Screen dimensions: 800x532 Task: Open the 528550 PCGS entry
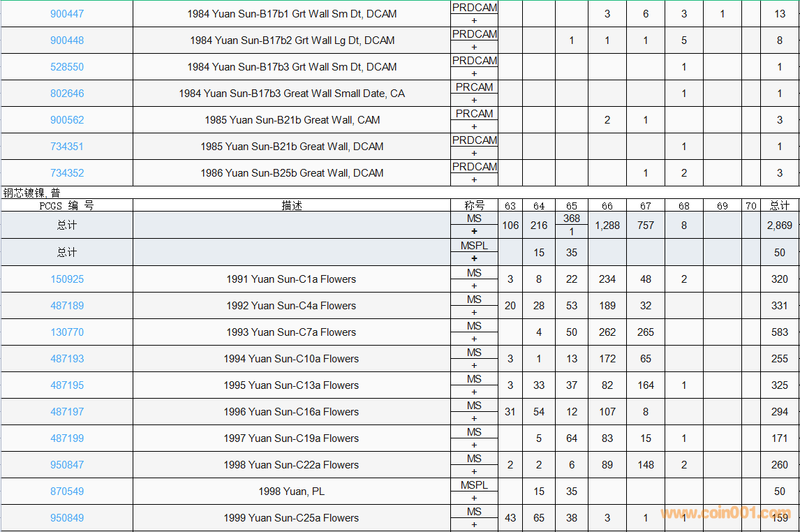coord(67,67)
